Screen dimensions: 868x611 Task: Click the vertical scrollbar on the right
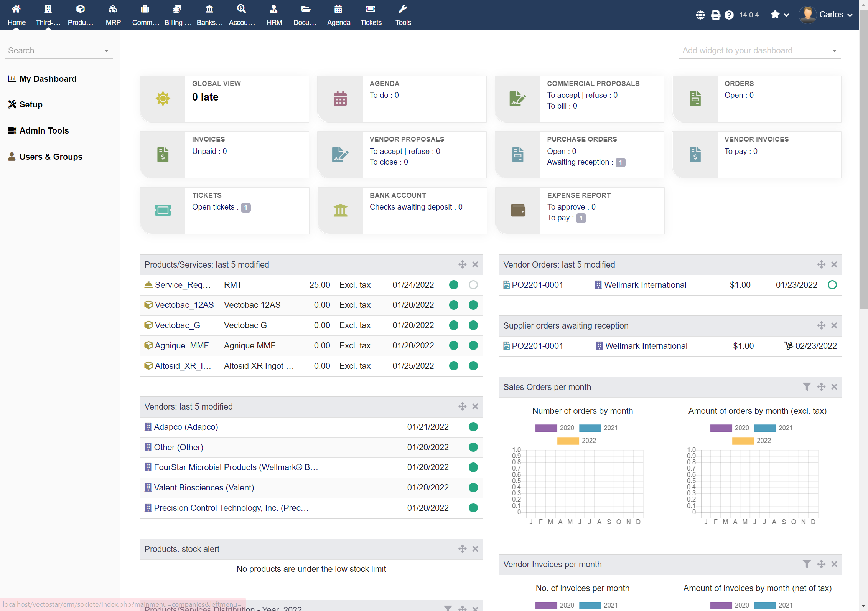[864, 154]
